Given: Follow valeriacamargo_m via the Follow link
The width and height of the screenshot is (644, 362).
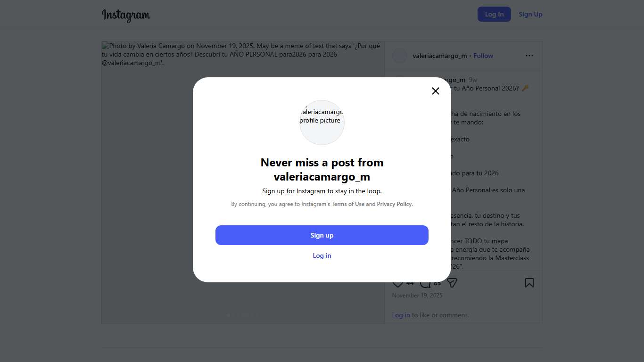Looking at the screenshot, I should (x=483, y=56).
